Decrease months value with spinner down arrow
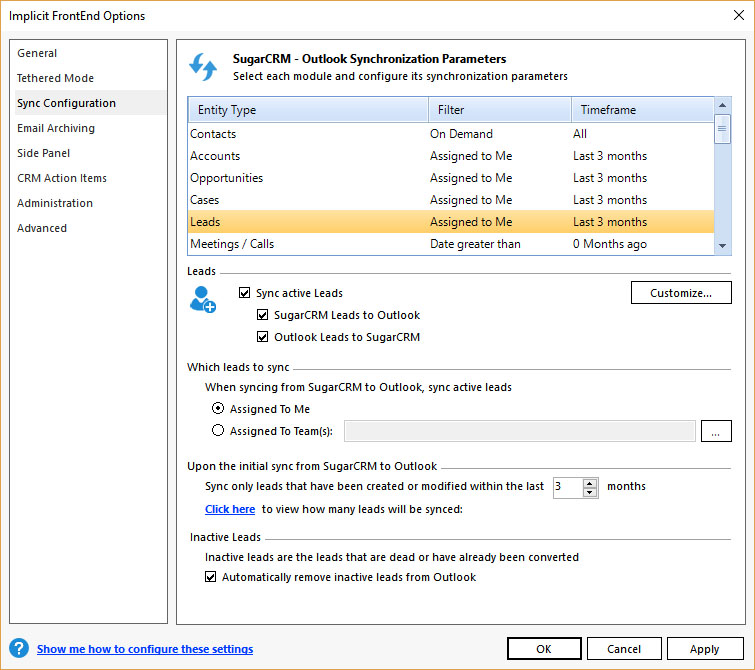Image resolution: width=755 pixels, height=670 pixels. pyautogui.click(x=589, y=492)
